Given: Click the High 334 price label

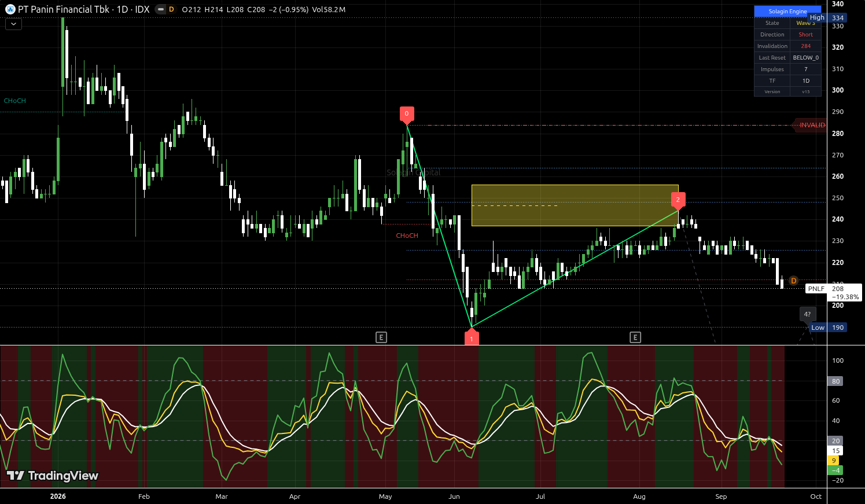Looking at the screenshot, I should coord(827,18).
